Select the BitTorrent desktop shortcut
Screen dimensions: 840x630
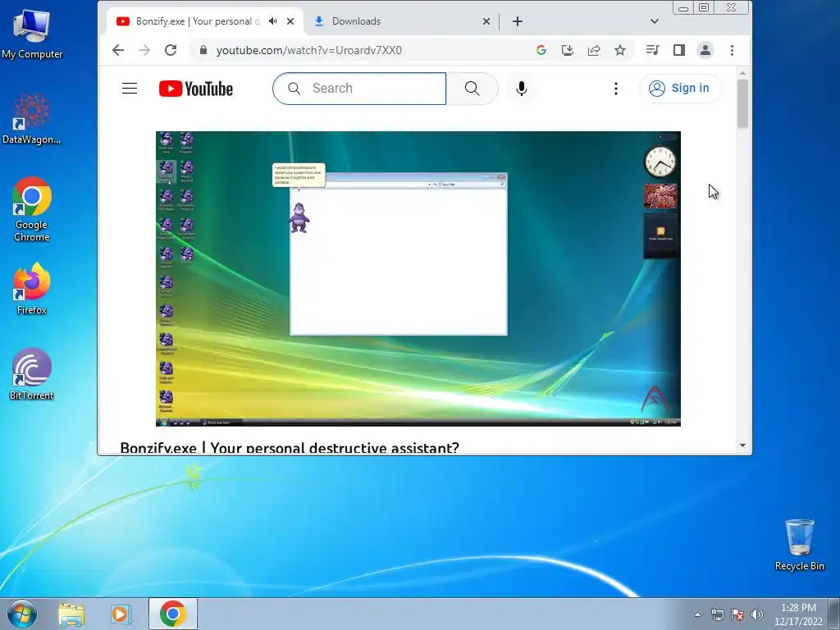click(32, 374)
